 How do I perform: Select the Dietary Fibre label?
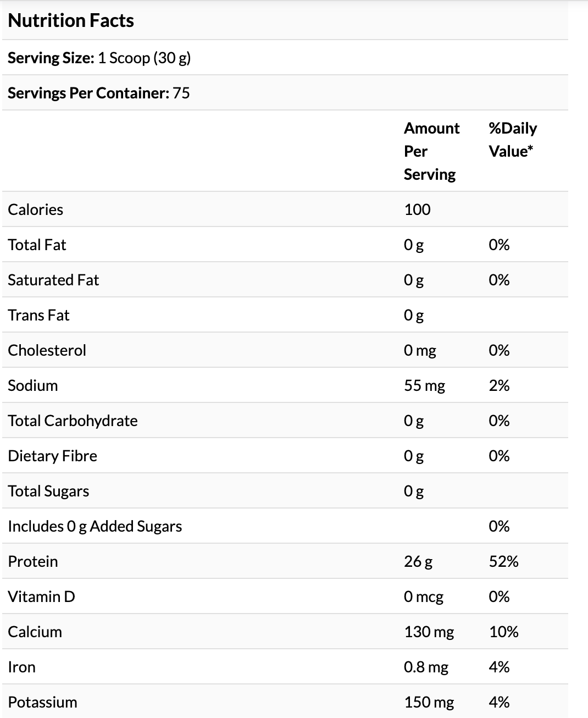click(x=52, y=456)
